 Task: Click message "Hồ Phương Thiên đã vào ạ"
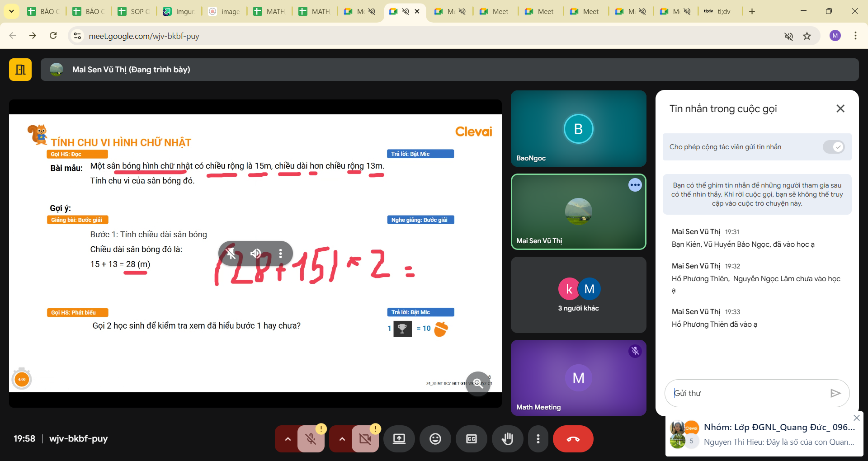(714, 325)
